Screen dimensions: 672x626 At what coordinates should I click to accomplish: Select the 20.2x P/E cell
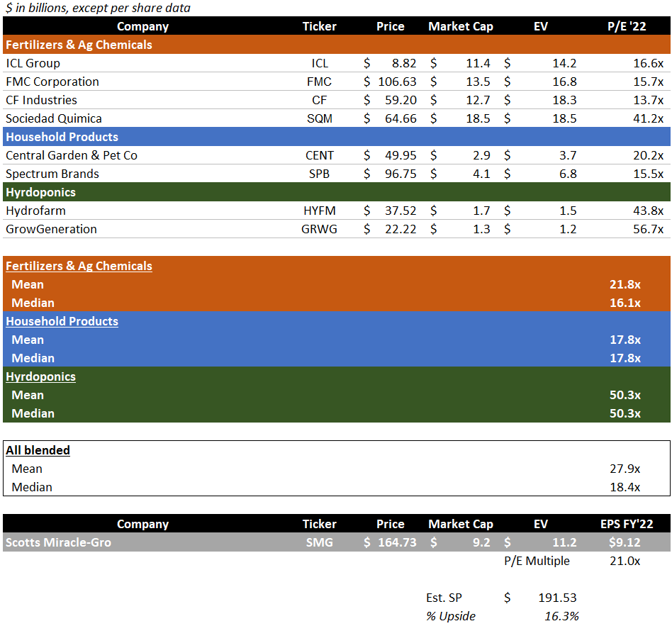pos(649,155)
